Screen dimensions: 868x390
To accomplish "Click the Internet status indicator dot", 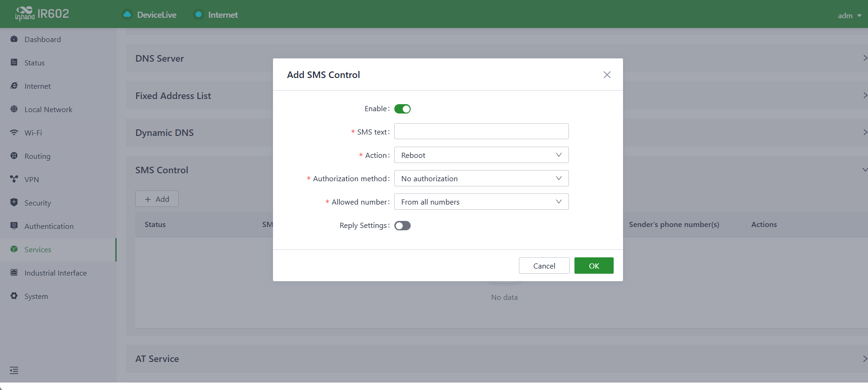I will tap(198, 14).
